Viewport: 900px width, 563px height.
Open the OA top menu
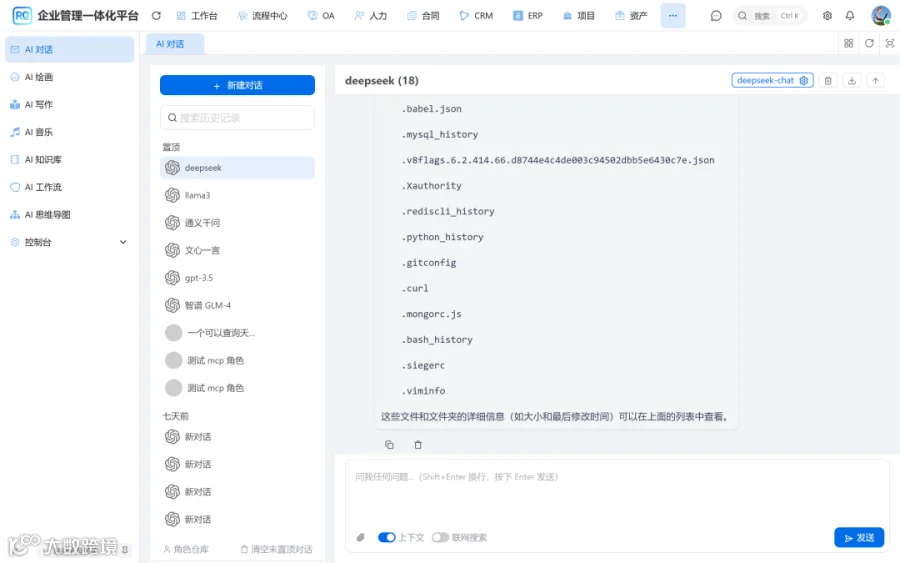pos(321,16)
